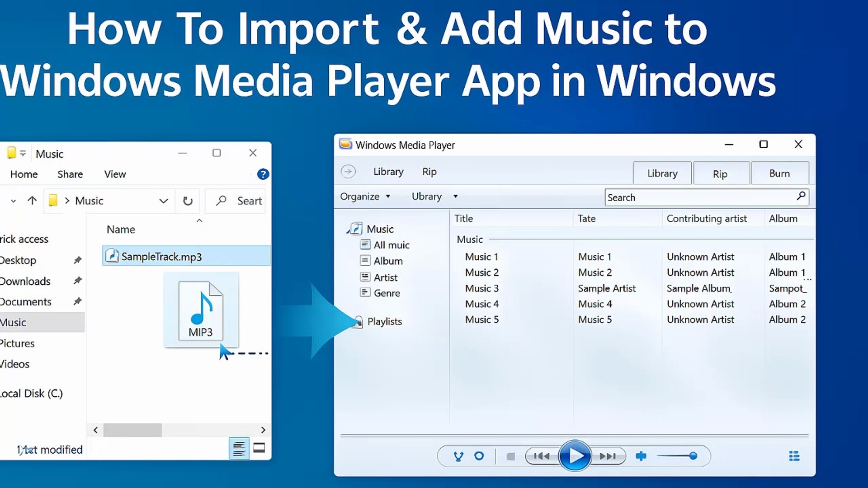Image resolution: width=868 pixels, height=488 pixels.
Task: Click the Next track button
Action: pyautogui.click(x=608, y=456)
